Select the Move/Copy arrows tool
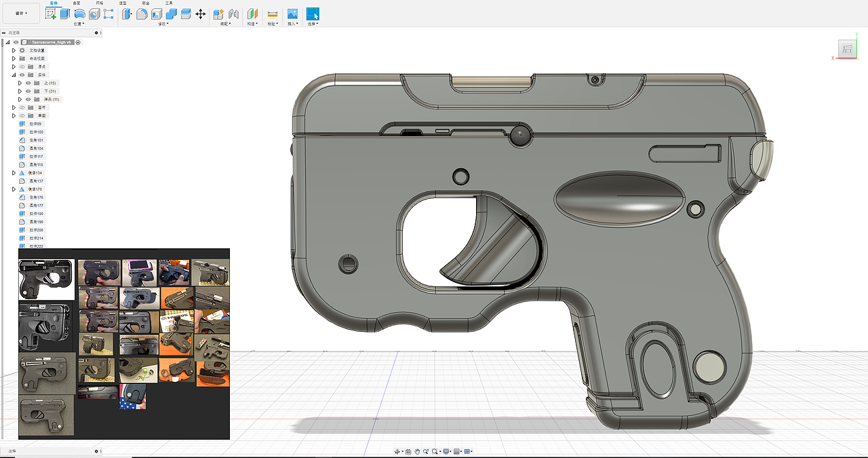This screenshot has height=458, width=868. click(201, 14)
